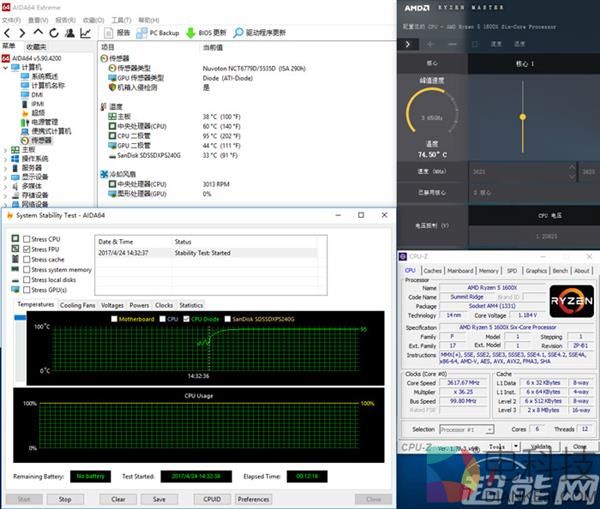Open the Memory tab in CPU-Z

point(489,271)
